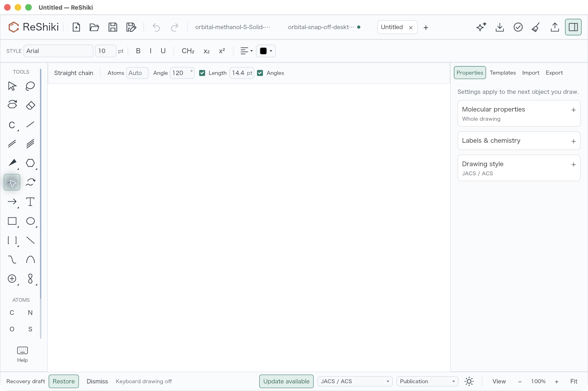Image resolution: width=588 pixels, height=391 pixels.
Task: Pick the reaction arrow tool
Action: pyautogui.click(x=12, y=201)
